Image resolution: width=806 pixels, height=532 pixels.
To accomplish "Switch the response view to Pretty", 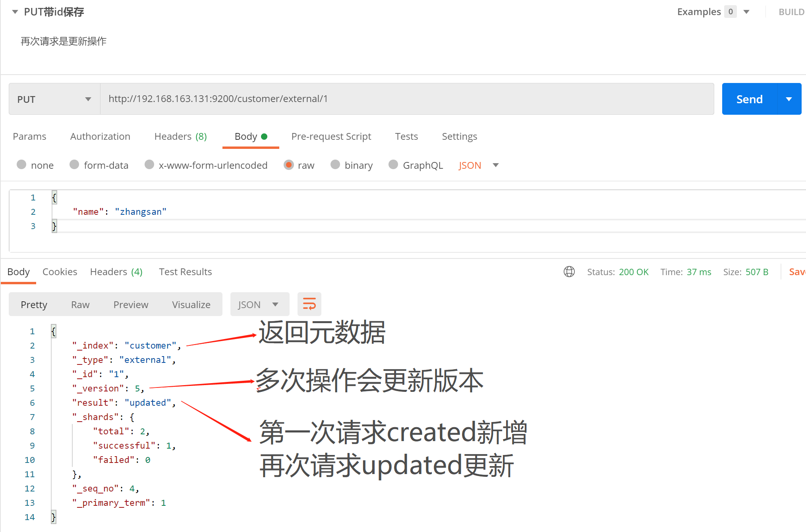I will pos(34,305).
